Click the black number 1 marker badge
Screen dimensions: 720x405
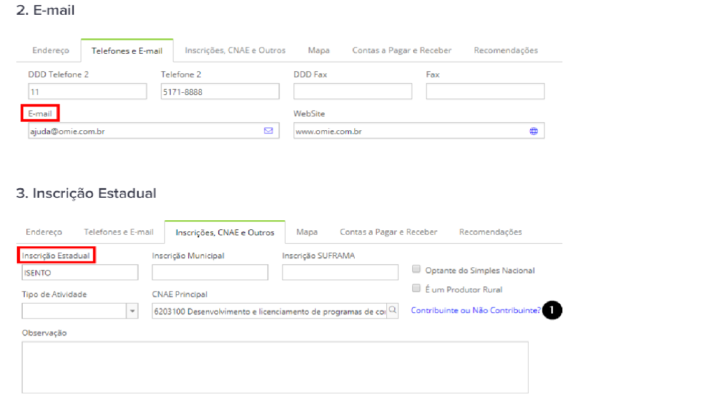pos(553,311)
